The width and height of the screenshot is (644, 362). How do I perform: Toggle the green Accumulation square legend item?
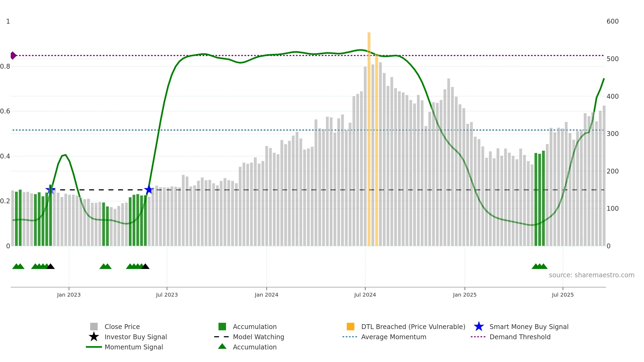(222, 327)
